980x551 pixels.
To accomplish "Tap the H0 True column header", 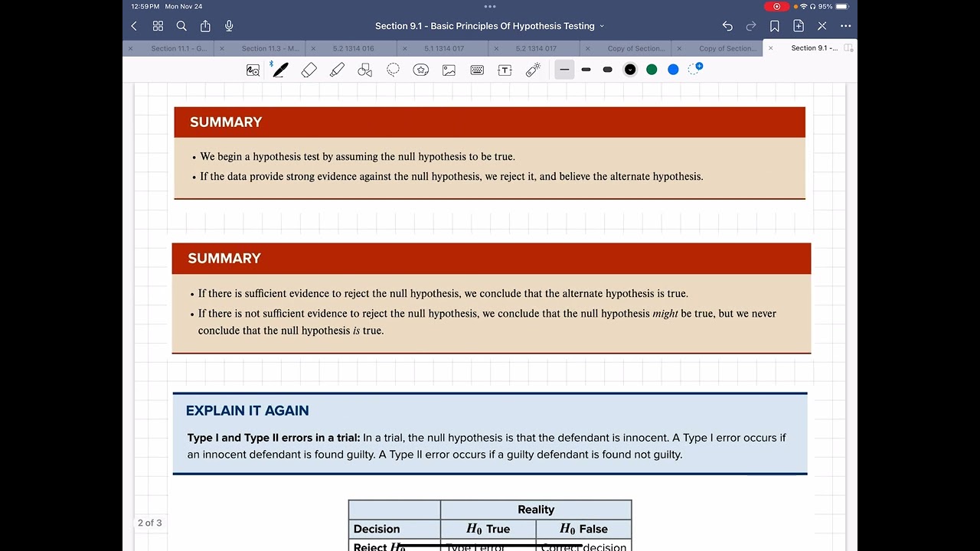I will (x=488, y=529).
